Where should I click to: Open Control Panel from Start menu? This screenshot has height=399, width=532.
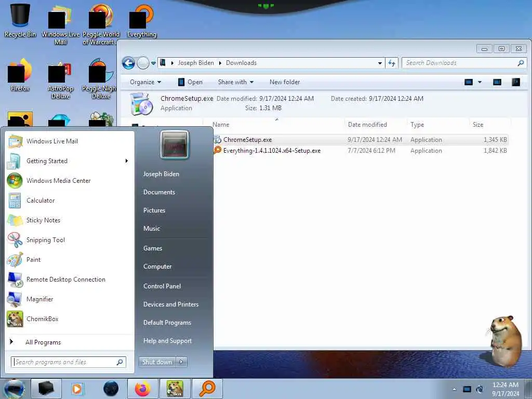[162, 286]
